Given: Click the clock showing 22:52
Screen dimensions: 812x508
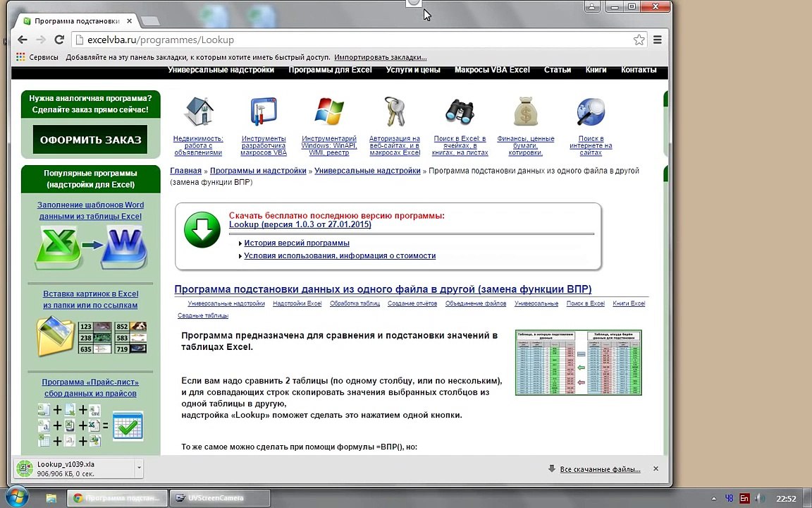Looking at the screenshot, I should [786, 499].
